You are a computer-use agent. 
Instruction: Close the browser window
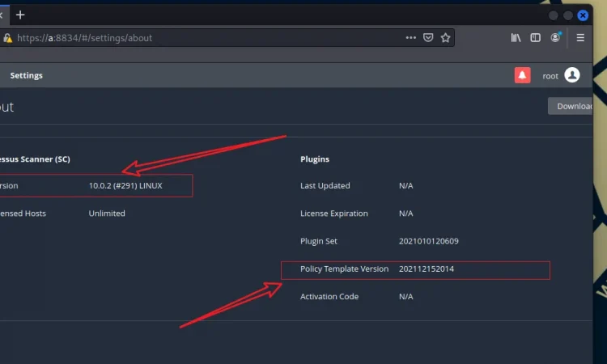click(x=583, y=15)
